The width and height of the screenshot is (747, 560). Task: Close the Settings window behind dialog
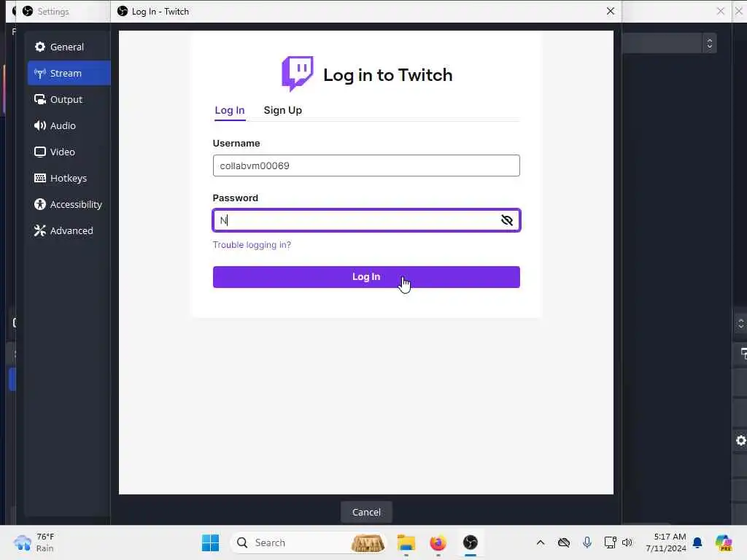(x=720, y=11)
